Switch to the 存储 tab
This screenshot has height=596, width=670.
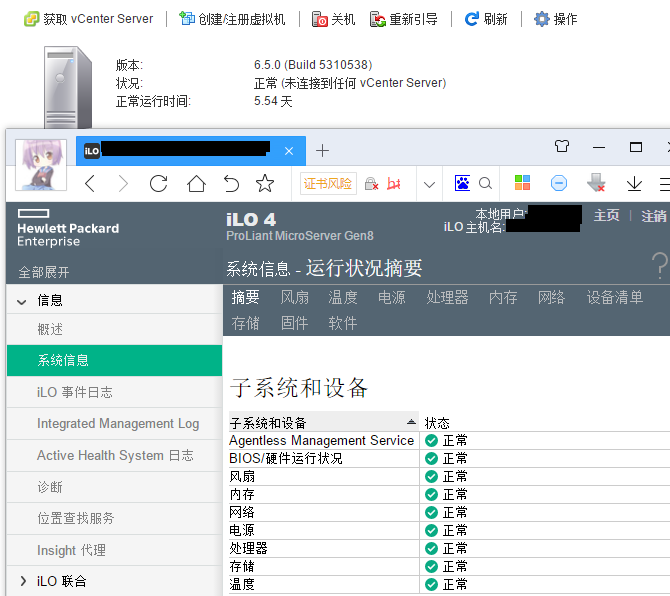point(245,323)
